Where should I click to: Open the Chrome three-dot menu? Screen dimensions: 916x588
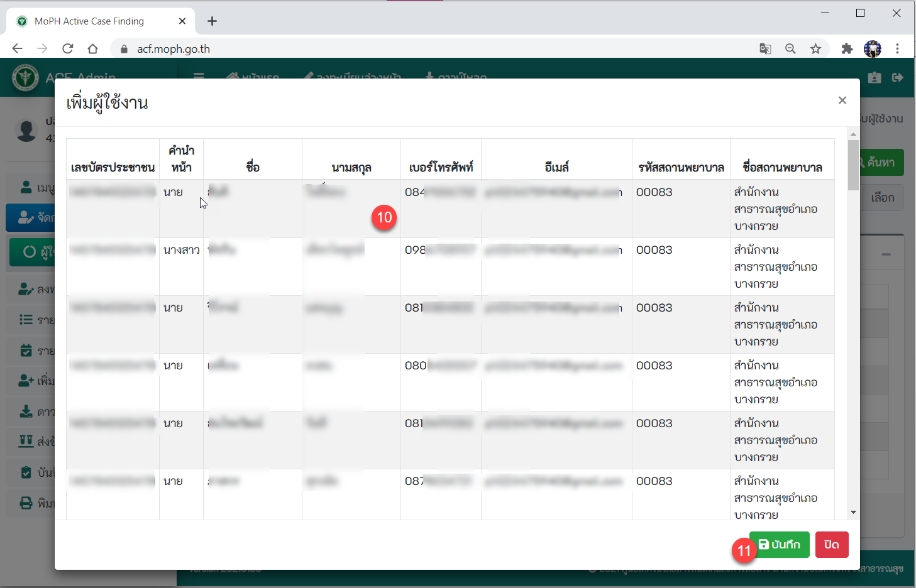coord(898,49)
